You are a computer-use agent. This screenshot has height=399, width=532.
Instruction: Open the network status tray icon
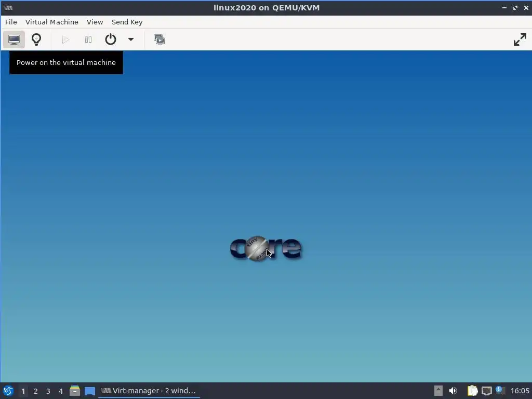(487, 391)
